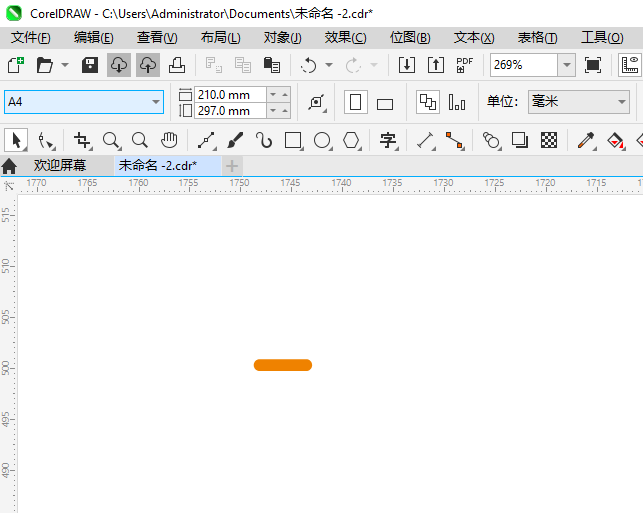Select the Shape edit tool

(x=46, y=141)
